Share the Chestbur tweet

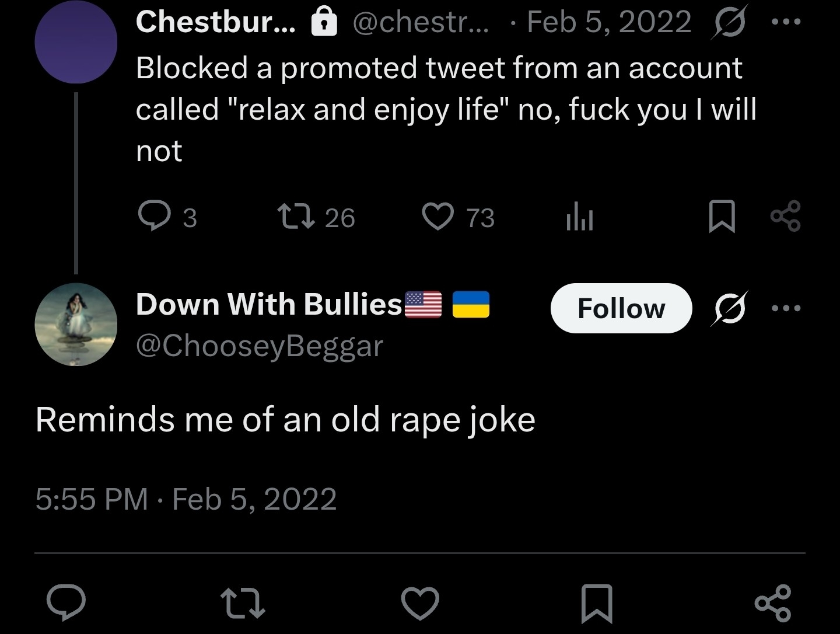[x=786, y=216]
